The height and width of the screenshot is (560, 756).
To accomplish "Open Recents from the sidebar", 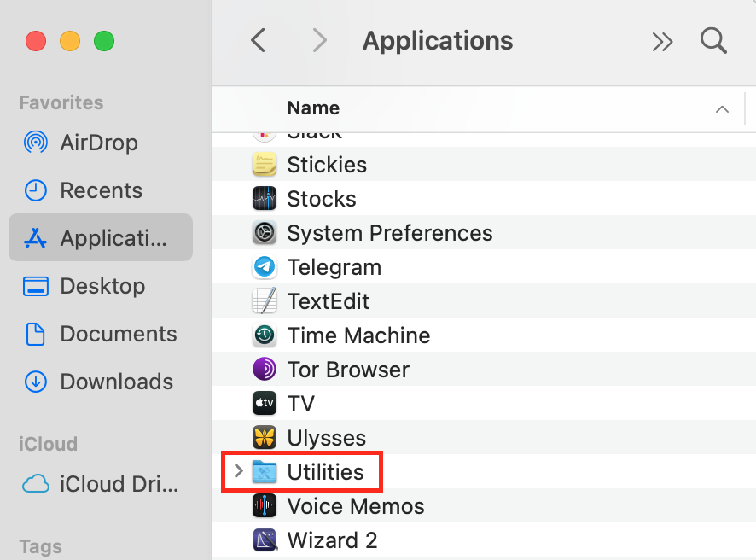I will pos(102,190).
